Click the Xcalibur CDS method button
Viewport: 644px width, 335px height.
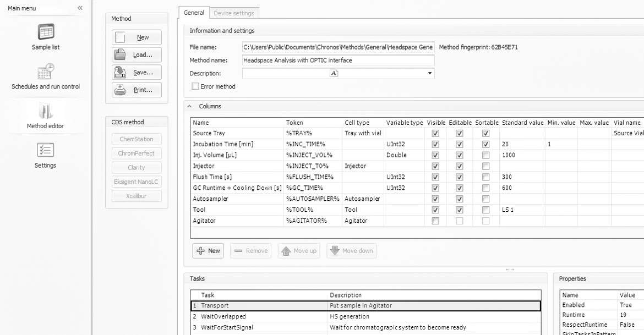137,196
